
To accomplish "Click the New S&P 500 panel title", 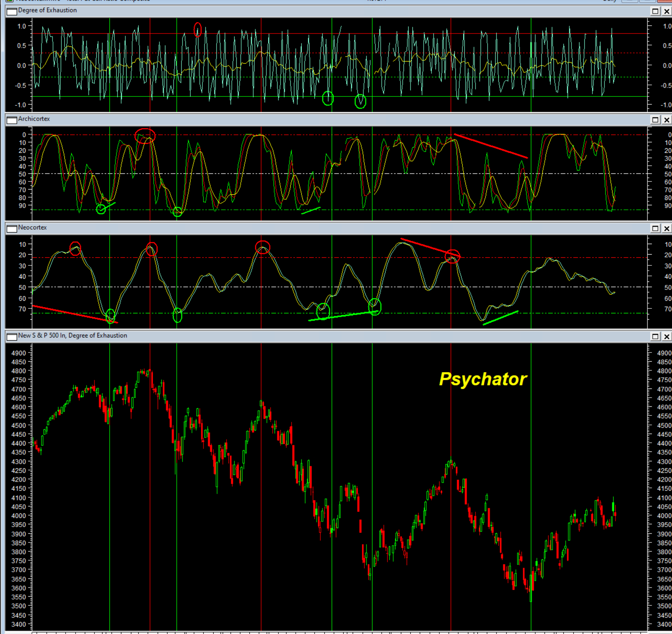I will pos(72,335).
